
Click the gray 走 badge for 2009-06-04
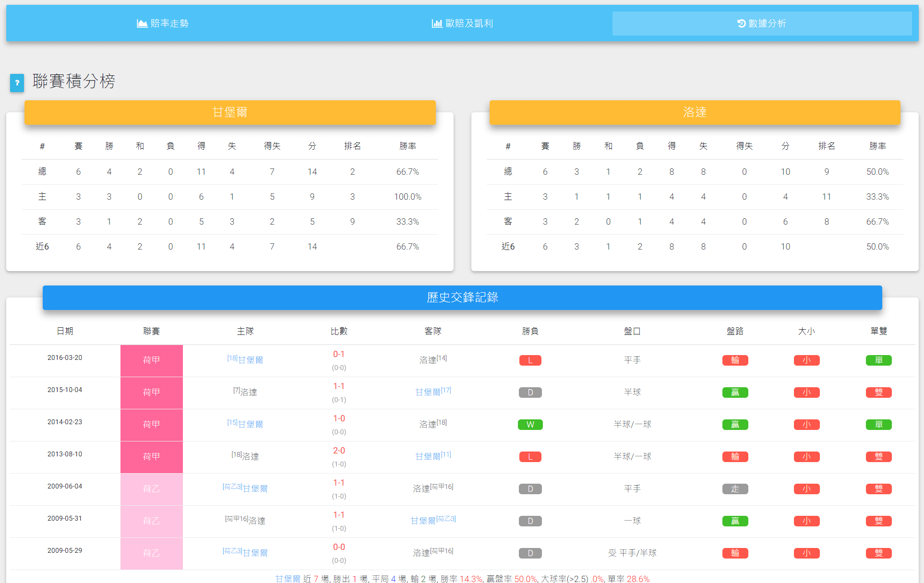[x=735, y=489]
